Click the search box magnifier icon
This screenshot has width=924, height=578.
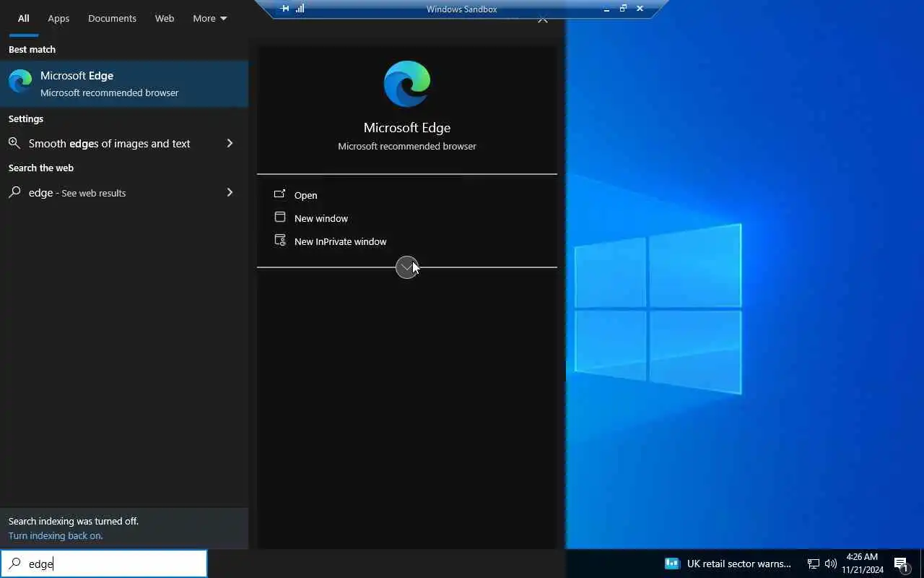point(14,564)
